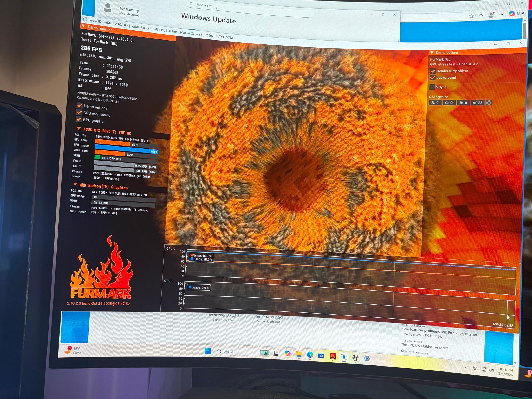Click the Edge favorites list icon
Image resolution: width=532 pixels, height=399 pixels.
coord(481,15)
